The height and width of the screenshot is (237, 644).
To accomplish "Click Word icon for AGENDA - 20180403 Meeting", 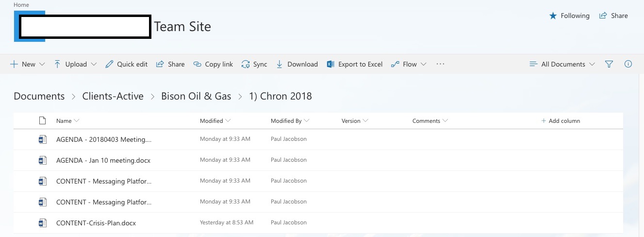I will coord(42,139).
